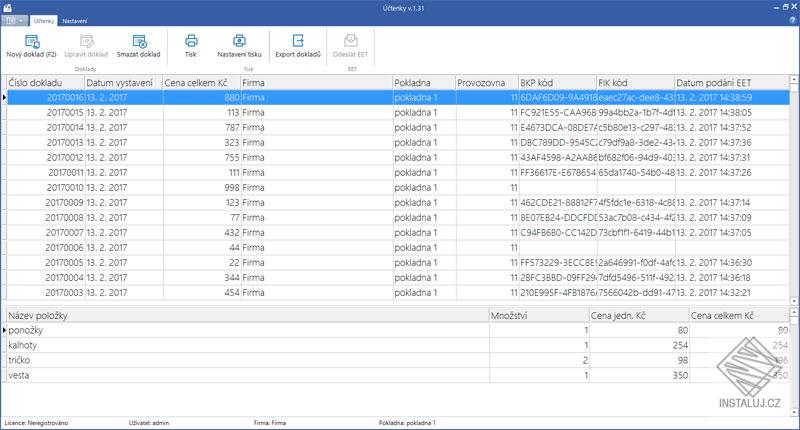The image size is (800, 430).
Task: Click the Upravit doklad icon
Action: pos(85,41)
